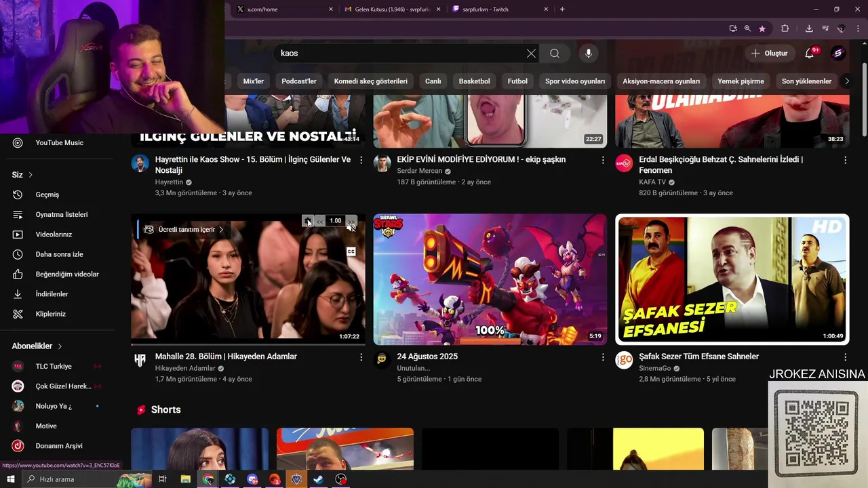Screen dimensions: 868x488
Task: Open Donanım Arşivi subscription channel
Action: [x=60, y=446]
